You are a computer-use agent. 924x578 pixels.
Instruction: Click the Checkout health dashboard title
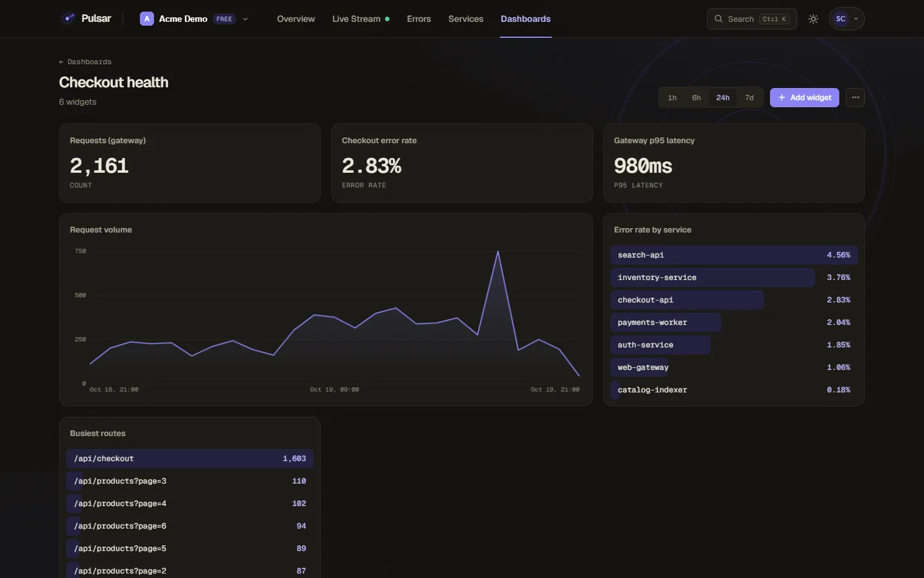(x=114, y=82)
